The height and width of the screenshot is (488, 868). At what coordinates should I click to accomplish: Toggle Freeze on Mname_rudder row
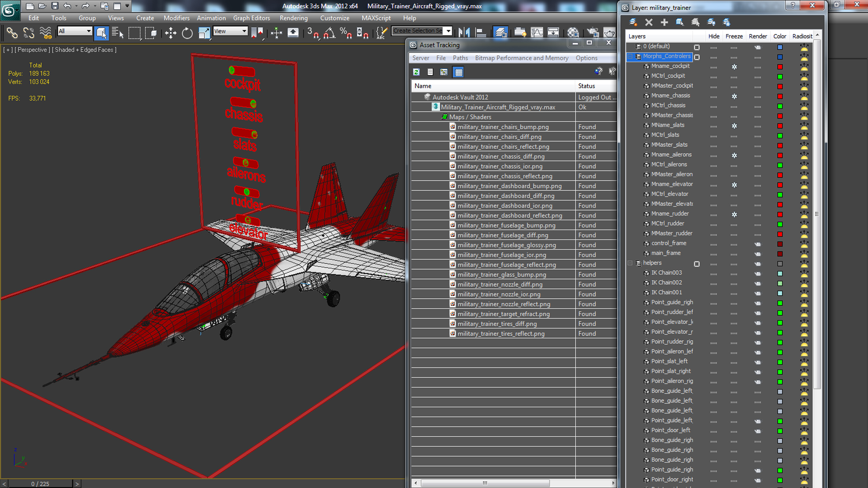734,214
